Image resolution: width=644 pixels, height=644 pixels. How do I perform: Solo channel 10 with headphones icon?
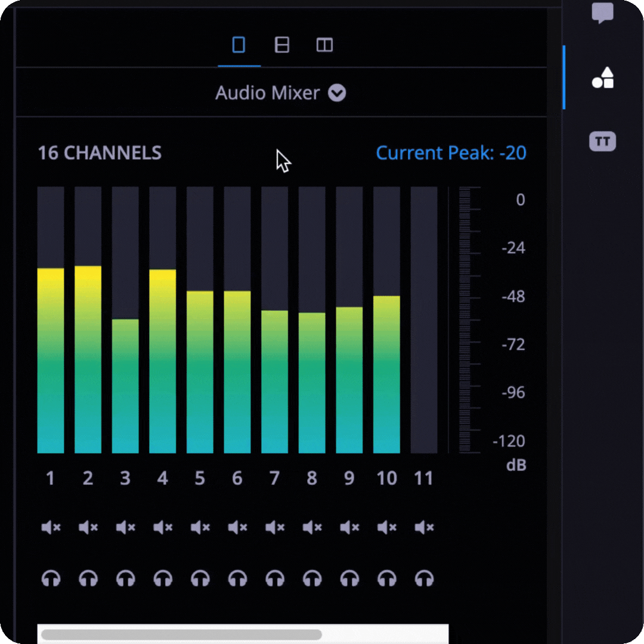[x=387, y=578]
